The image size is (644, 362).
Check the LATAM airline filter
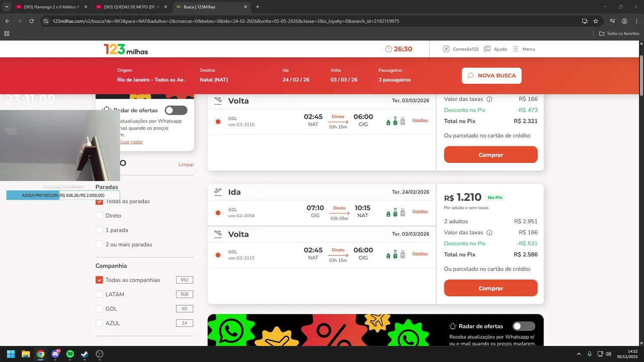point(99,295)
